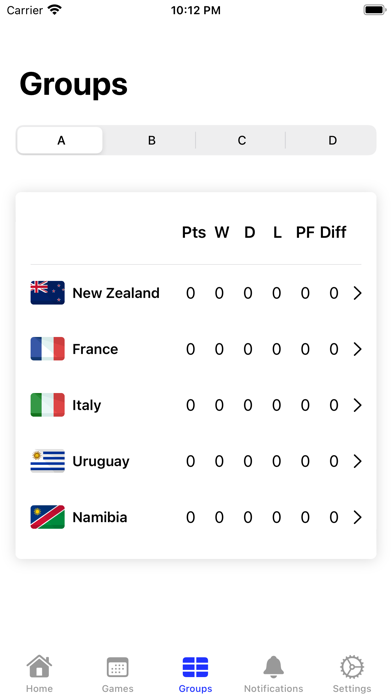The image size is (392, 696).
Task: Open the Uruguay team name
Action: point(101,462)
